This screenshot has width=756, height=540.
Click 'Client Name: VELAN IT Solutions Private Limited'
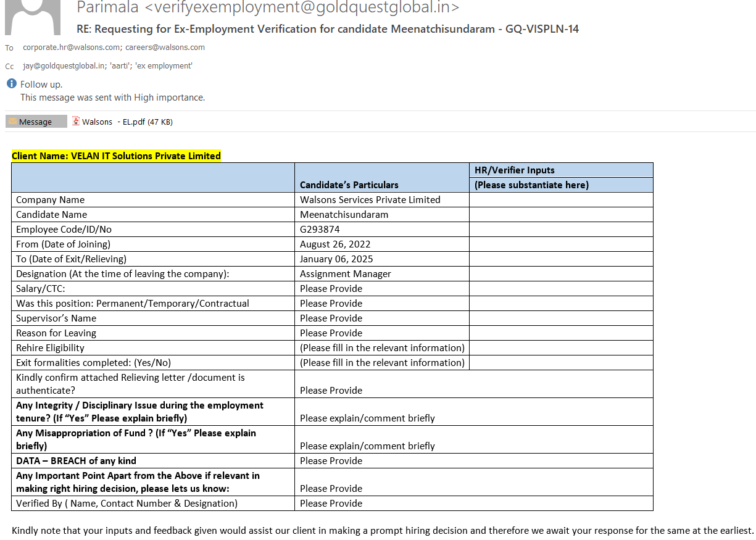(x=116, y=156)
